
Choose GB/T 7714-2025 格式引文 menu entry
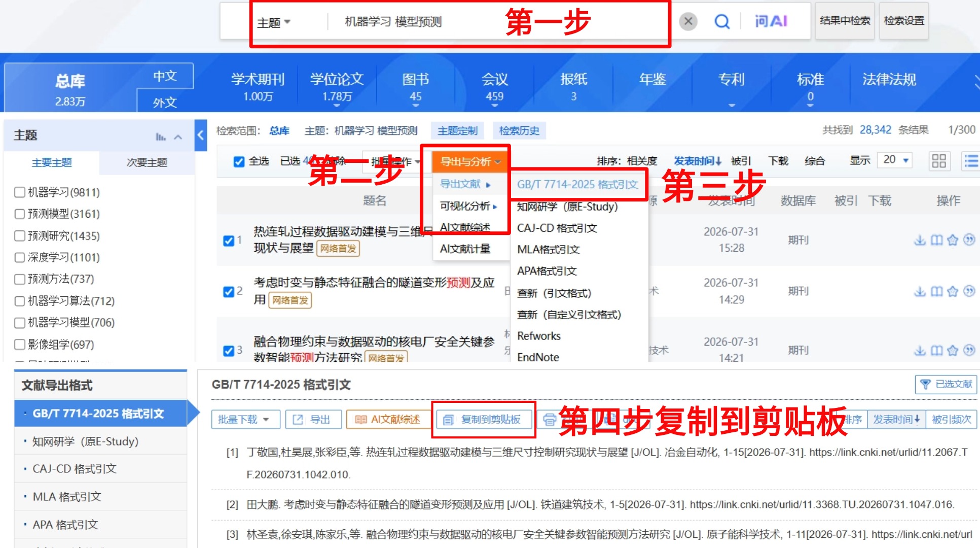point(577,184)
